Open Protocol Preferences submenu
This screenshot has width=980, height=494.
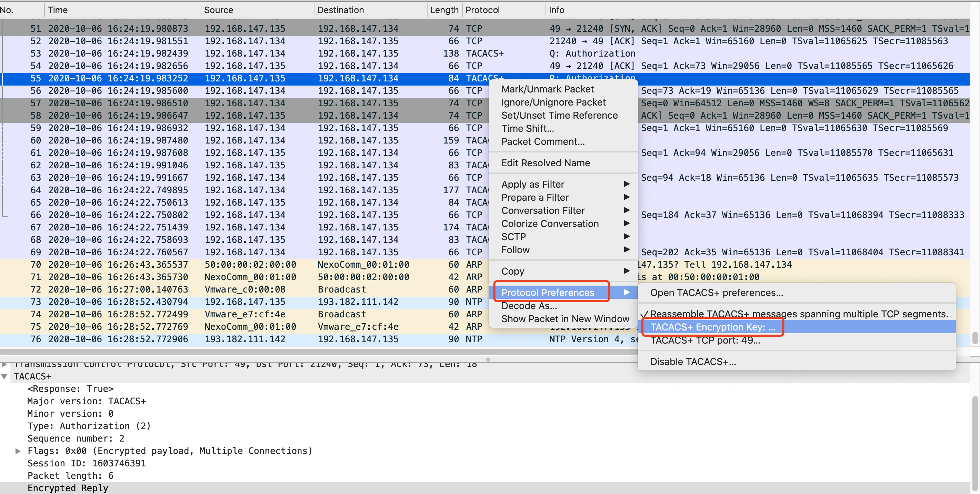tap(563, 292)
